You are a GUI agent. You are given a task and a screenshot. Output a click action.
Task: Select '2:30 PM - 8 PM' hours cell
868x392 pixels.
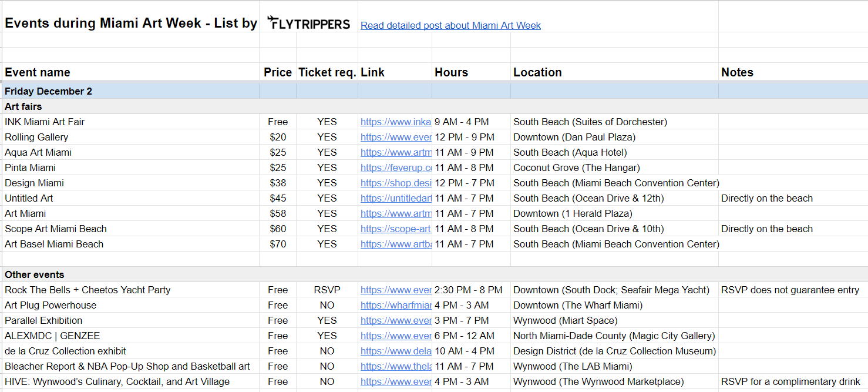[x=471, y=290]
